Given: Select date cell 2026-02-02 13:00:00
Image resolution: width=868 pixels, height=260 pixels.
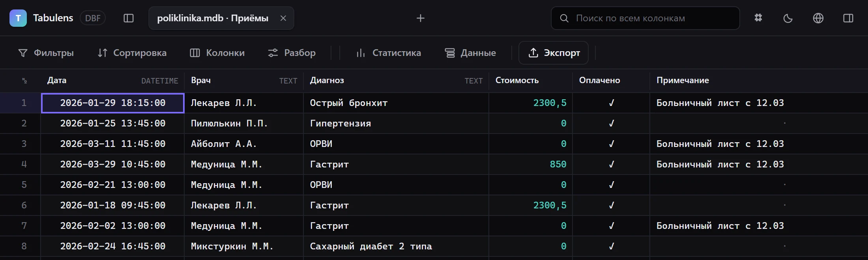Looking at the screenshot, I should (112, 226).
